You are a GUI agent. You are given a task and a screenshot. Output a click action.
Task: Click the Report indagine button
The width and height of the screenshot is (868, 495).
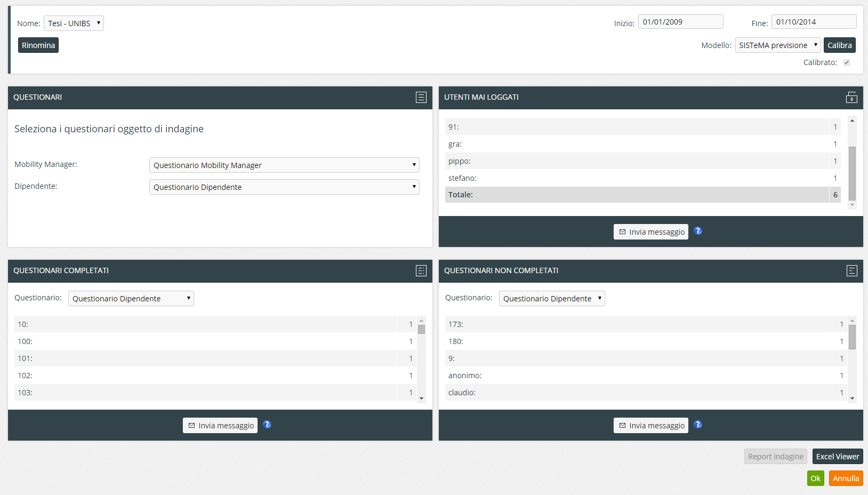(776, 457)
